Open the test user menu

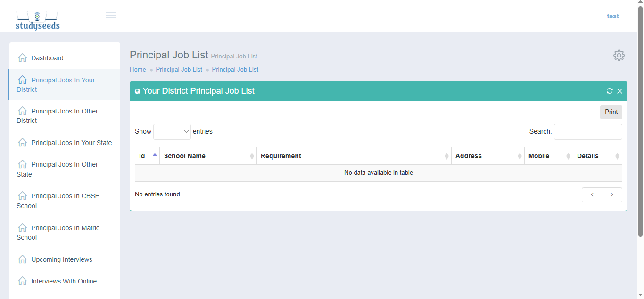pyautogui.click(x=612, y=16)
